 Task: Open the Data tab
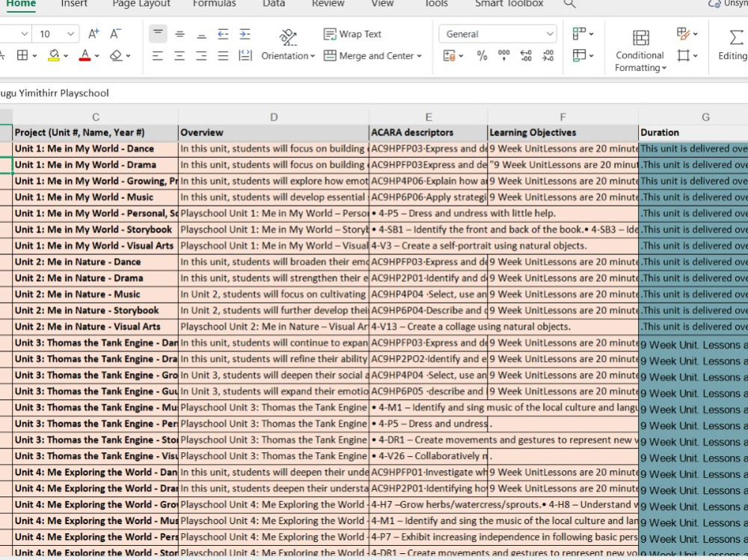coord(274,3)
